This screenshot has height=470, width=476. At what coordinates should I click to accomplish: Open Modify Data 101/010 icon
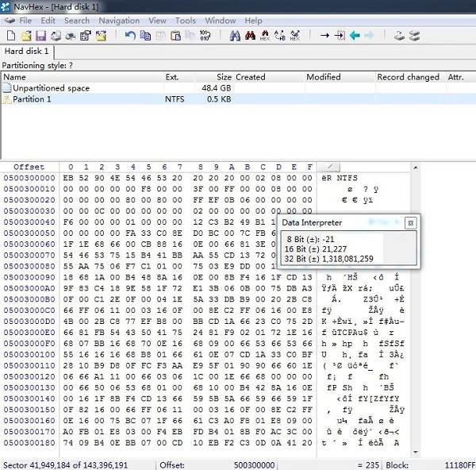(205, 36)
